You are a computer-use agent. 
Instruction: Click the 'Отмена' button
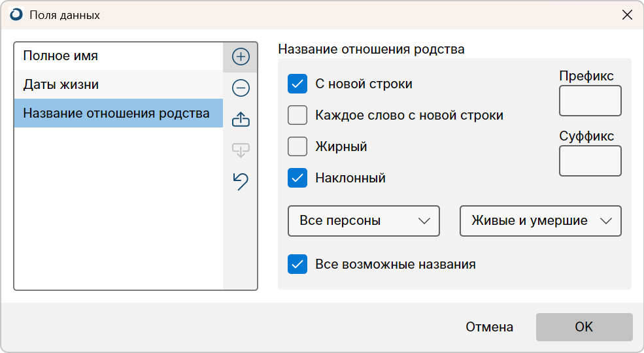(x=489, y=327)
